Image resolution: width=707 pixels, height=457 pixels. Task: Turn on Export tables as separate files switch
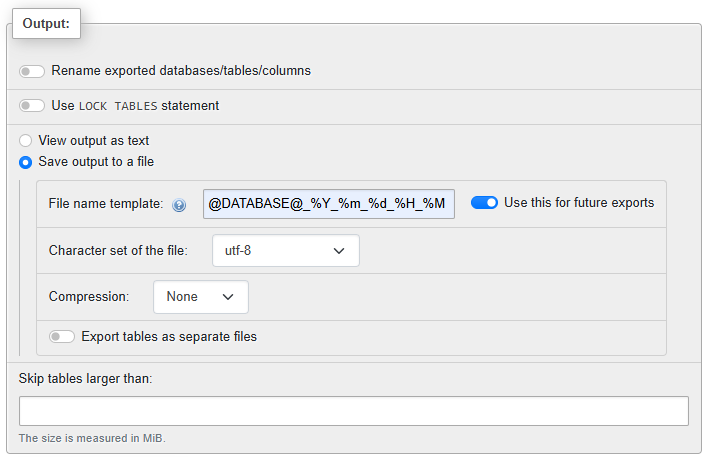pyautogui.click(x=62, y=337)
